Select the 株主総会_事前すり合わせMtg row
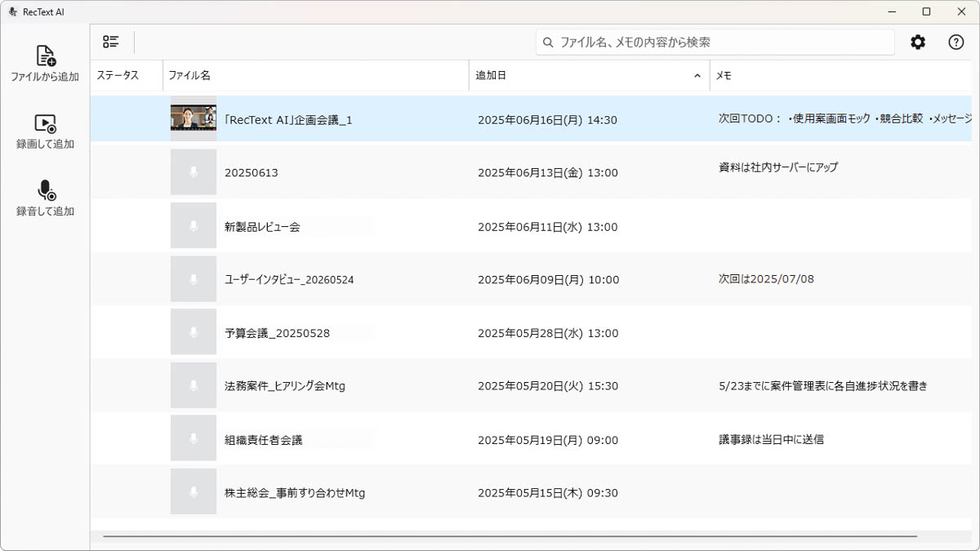 point(535,492)
